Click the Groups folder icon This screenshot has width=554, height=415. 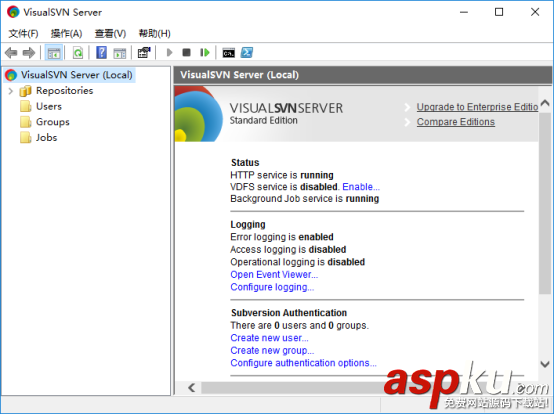click(x=25, y=122)
